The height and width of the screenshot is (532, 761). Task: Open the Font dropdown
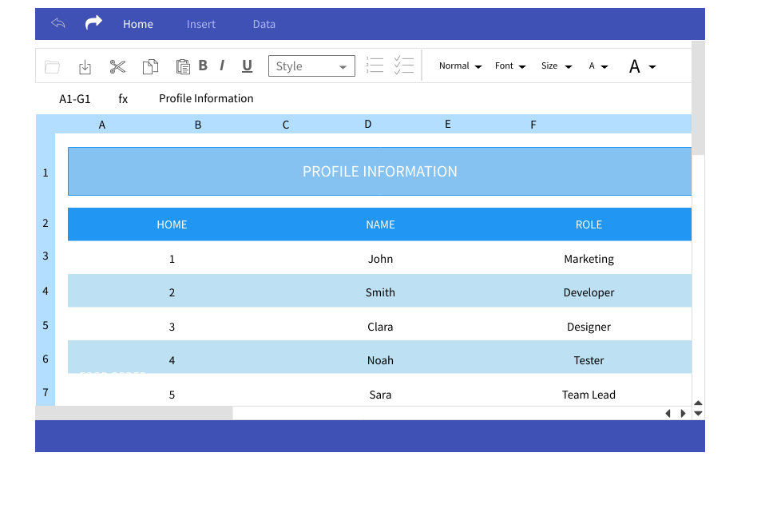click(509, 66)
